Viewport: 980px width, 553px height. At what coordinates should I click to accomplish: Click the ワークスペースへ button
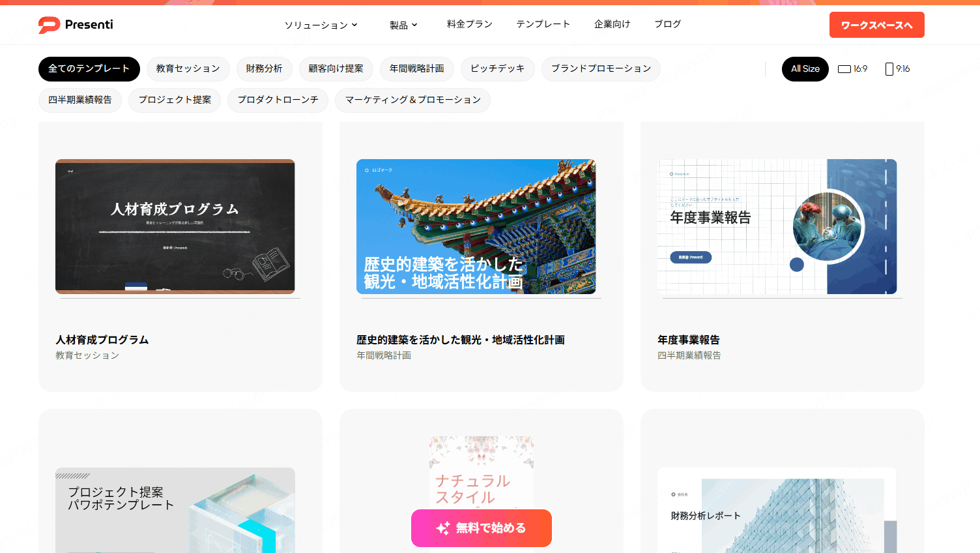(x=876, y=25)
